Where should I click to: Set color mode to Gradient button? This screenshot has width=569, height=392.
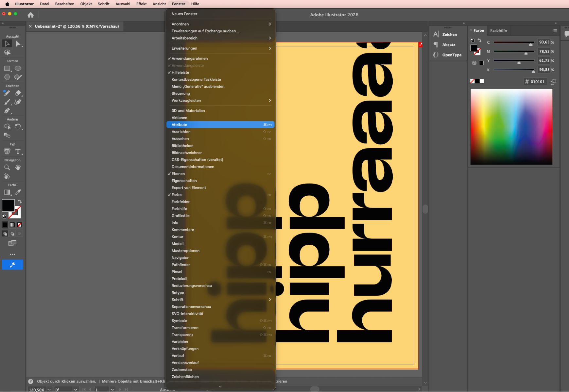[x=12, y=225]
